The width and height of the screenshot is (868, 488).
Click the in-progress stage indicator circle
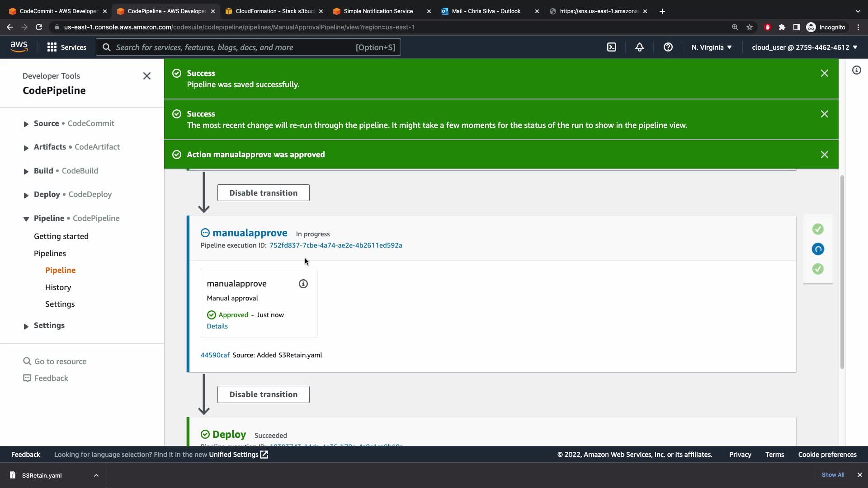(x=817, y=249)
